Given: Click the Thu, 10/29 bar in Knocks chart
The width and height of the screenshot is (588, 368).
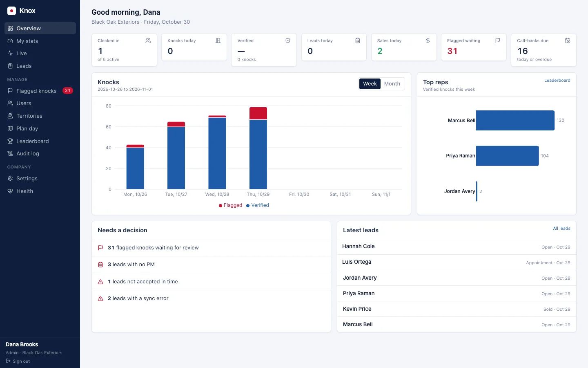Looking at the screenshot, I should coord(258,148).
